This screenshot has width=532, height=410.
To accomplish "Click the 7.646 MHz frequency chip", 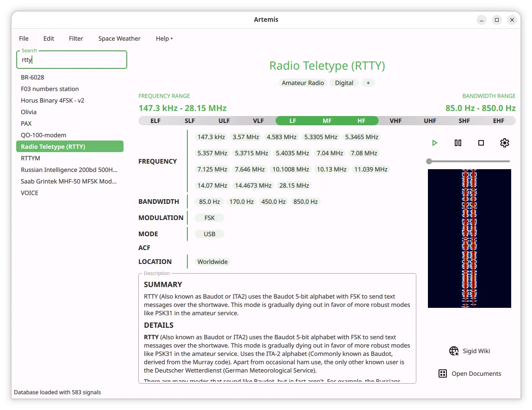I will pyautogui.click(x=250, y=169).
